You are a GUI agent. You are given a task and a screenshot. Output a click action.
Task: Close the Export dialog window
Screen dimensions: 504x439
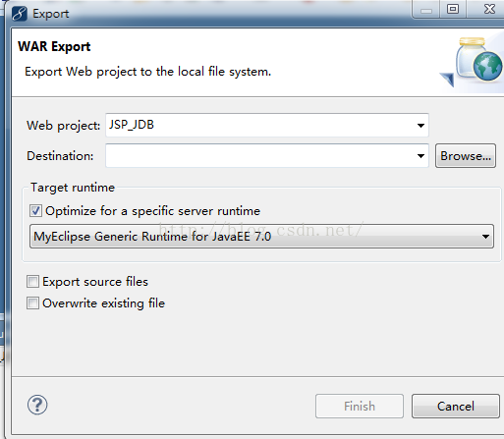pos(489,9)
